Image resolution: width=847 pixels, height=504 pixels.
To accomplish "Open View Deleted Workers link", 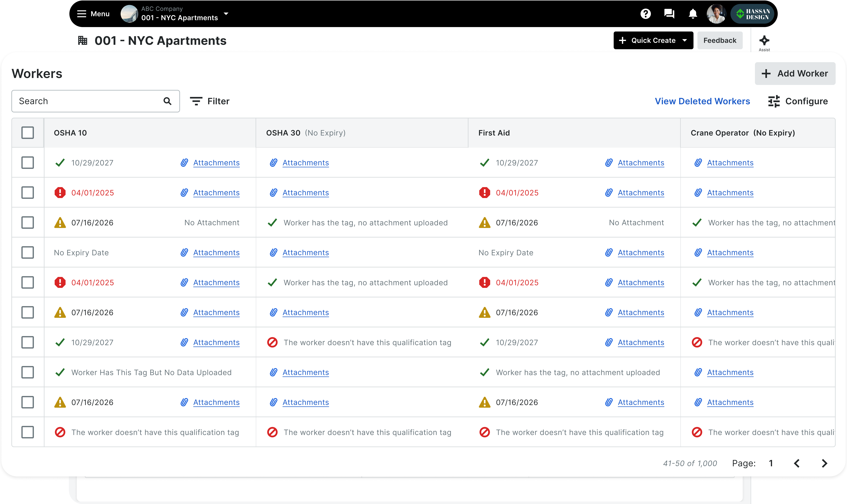I will coord(702,101).
